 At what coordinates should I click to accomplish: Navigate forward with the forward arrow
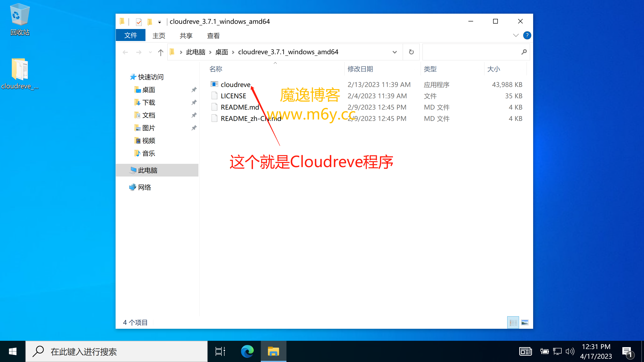click(139, 52)
